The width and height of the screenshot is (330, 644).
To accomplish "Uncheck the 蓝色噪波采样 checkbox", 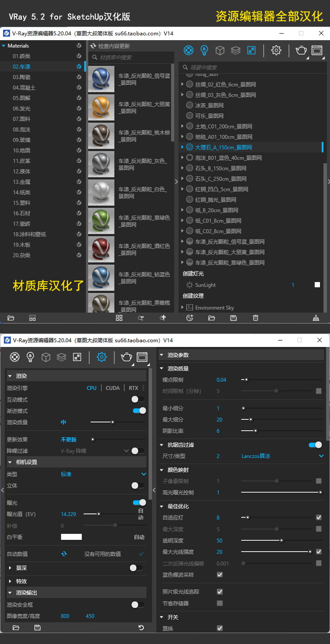I will coord(220,575).
